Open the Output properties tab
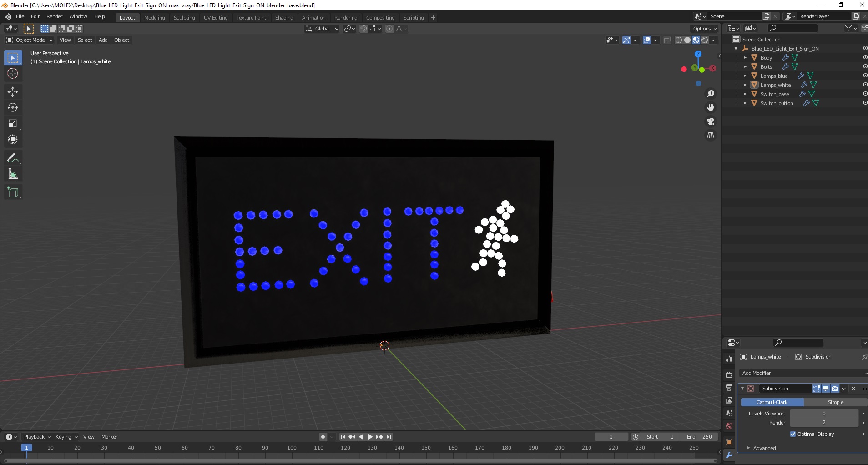 tap(729, 388)
